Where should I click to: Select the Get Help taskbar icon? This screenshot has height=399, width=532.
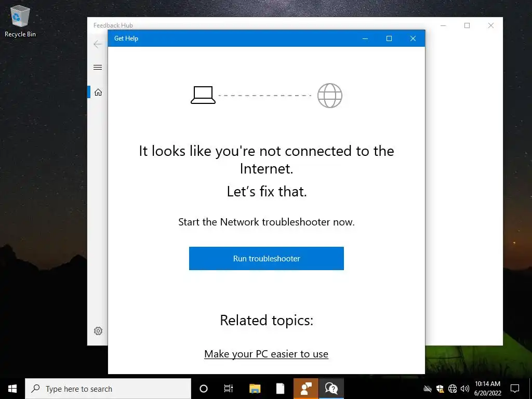click(x=331, y=389)
